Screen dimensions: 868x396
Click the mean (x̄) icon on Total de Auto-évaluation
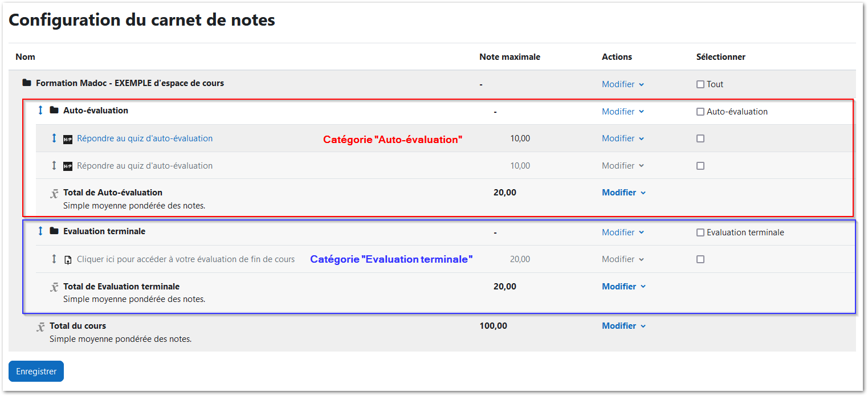(54, 193)
